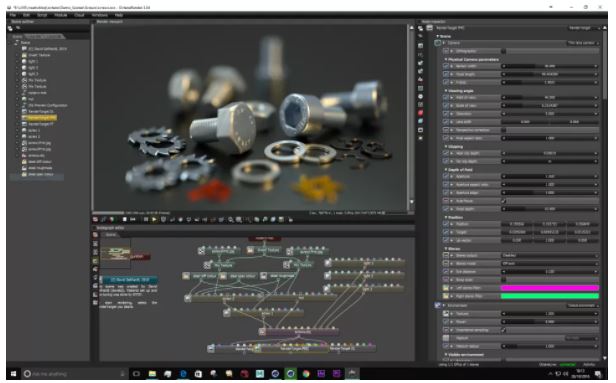Toggle the Perspective correction checkbox
Screen dimensions: 616x383
click(504, 130)
